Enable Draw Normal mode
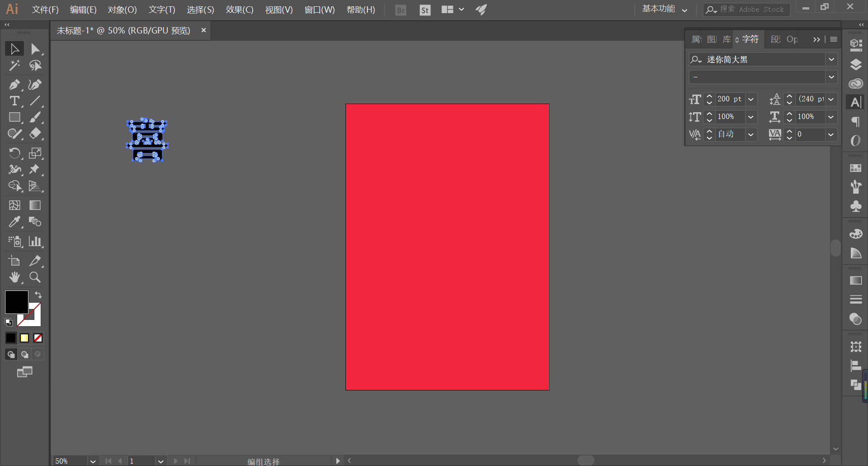 (x=11, y=354)
